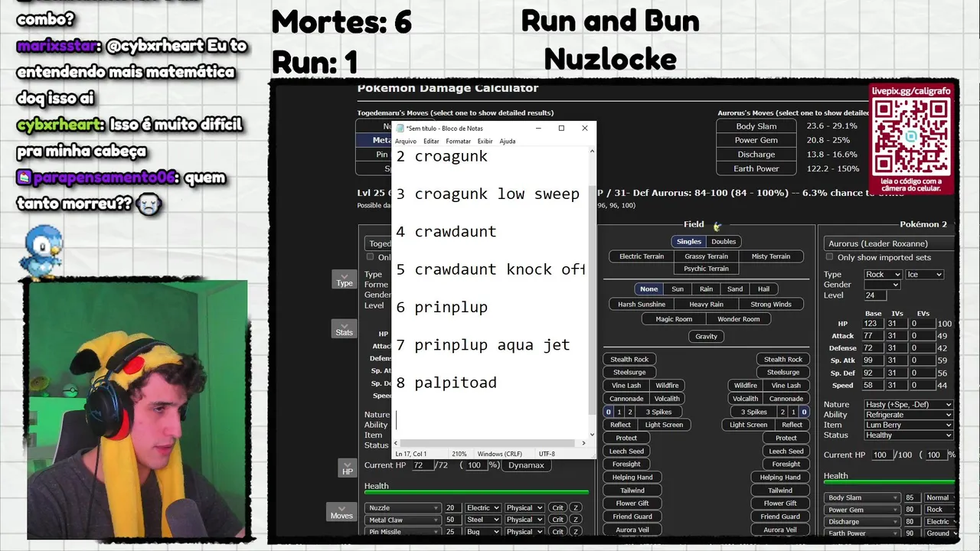This screenshot has width=980, height=551.
Task: Open the Exibir menu in Notepad
Action: pos(485,142)
